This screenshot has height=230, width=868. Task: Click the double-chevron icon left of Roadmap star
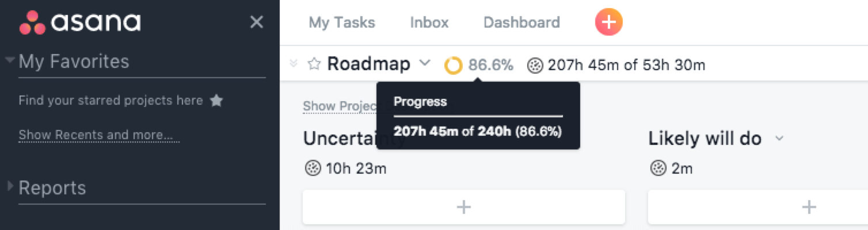coord(294,64)
